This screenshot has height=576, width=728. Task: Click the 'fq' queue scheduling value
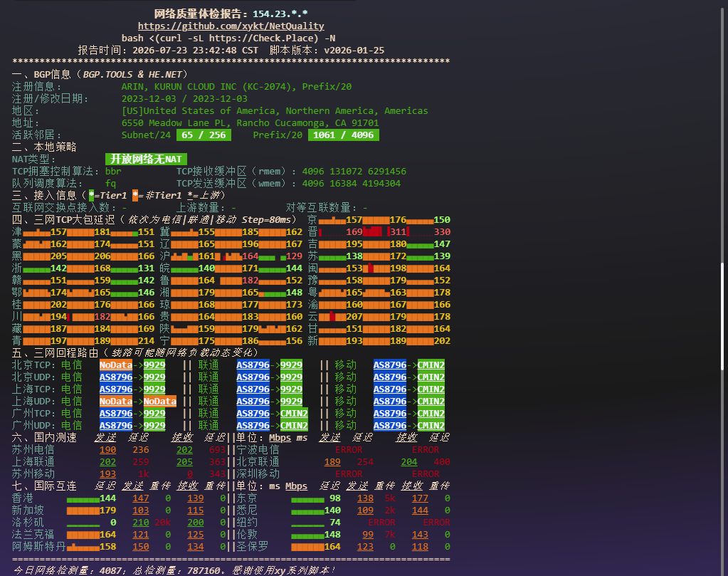coord(110,183)
